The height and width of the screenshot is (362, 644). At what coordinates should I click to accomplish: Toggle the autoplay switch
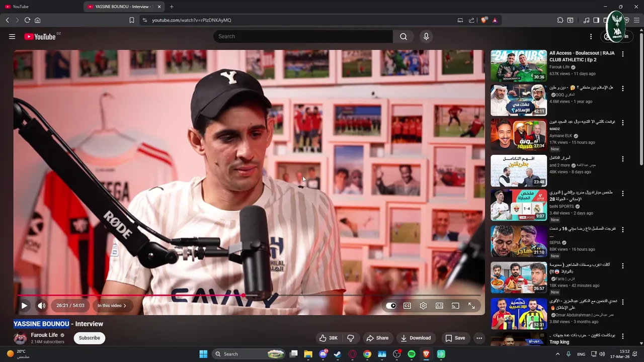tap(391, 306)
